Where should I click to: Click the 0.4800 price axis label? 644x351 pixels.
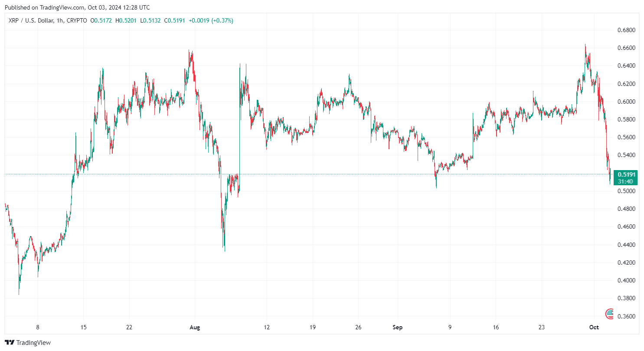tap(627, 209)
